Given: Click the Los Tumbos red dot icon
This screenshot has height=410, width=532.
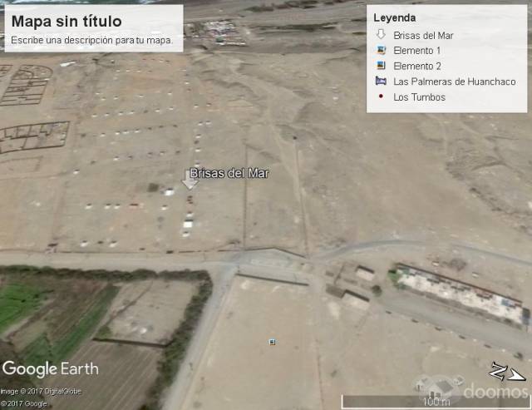Looking at the screenshot, I should [381, 96].
